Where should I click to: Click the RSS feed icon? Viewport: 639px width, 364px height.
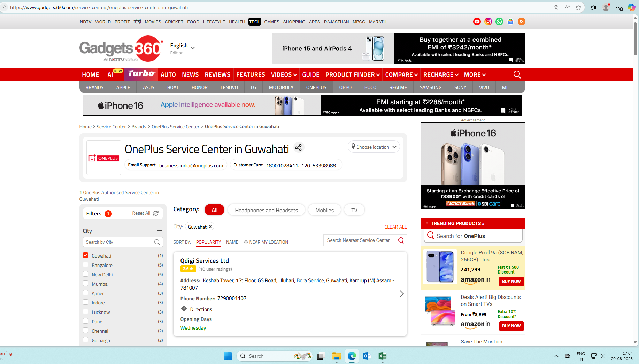click(522, 22)
